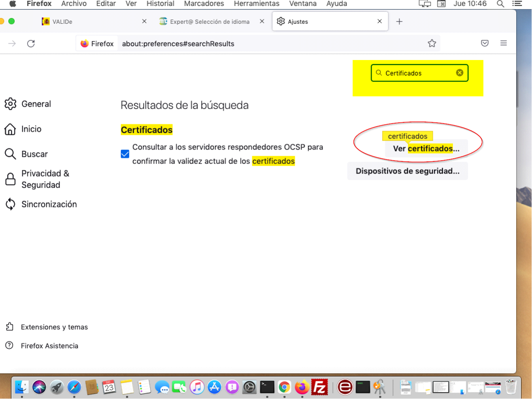532x399 pixels.
Task: Open the Historial menu
Action: [x=160, y=4]
